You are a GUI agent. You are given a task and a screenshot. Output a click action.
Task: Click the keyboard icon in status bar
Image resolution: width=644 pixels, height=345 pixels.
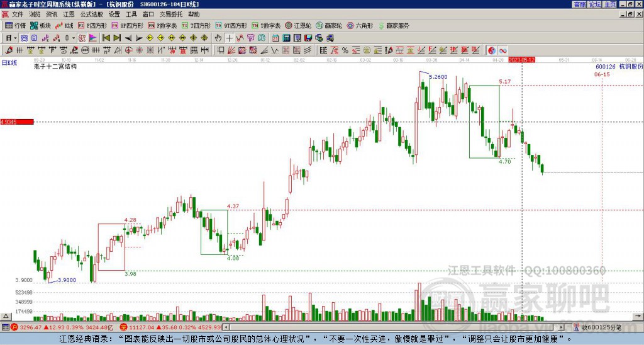point(5,327)
